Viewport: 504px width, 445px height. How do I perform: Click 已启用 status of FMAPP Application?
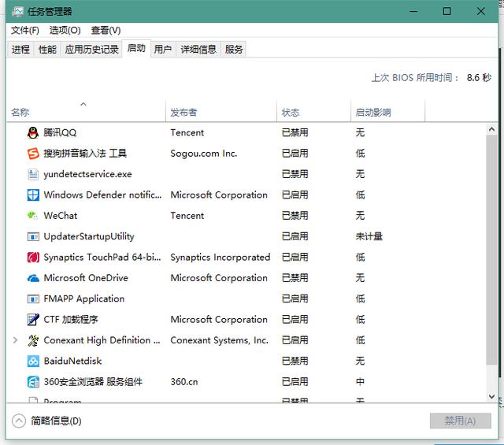295,299
